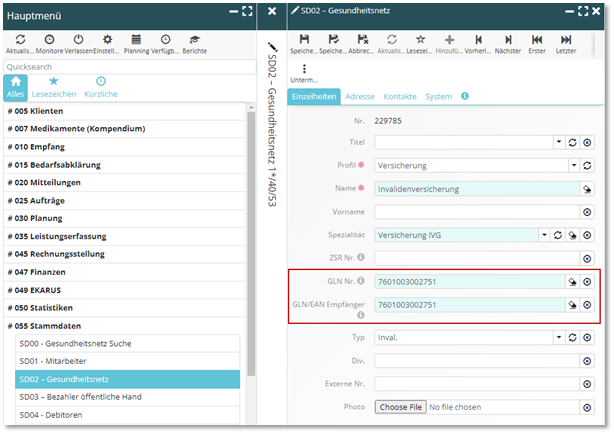Screen dimensions: 614x434
Task: Click the Verlassen power icon
Action: 78,38
